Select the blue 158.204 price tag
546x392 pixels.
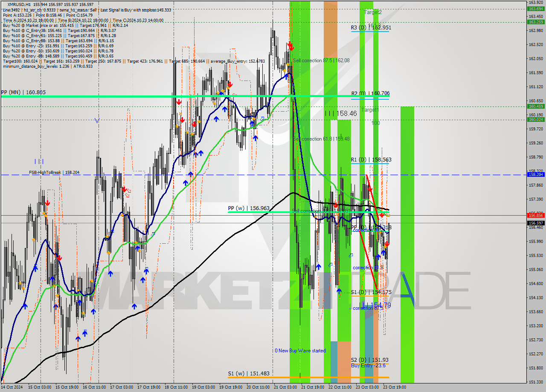tap(536, 175)
